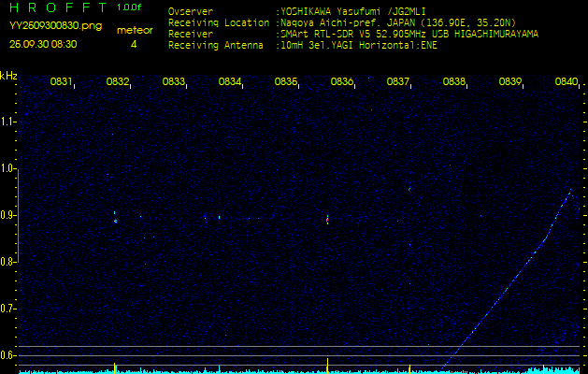Screen dimensions: 588x374
Task: Click the 0833 time axis label
Action: (x=173, y=81)
